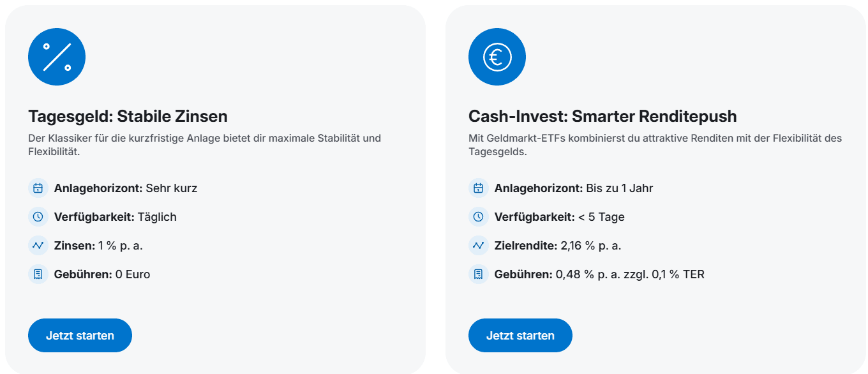This screenshot has height=374, width=868.
Task: Click the Tagesgeld description starting 'Der Klassiker'
Action: 204,145
